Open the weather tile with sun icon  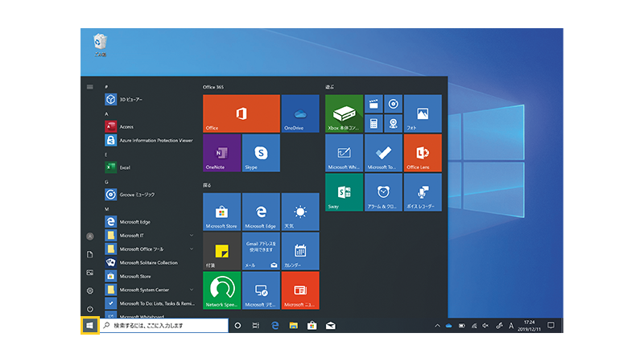pyautogui.click(x=300, y=212)
